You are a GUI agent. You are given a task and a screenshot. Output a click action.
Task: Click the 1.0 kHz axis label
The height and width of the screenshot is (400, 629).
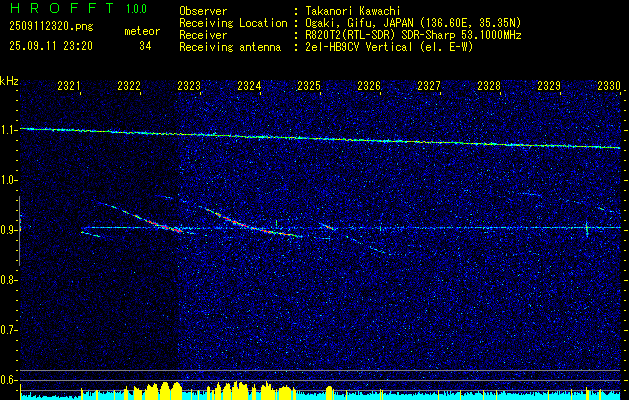coord(8,181)
